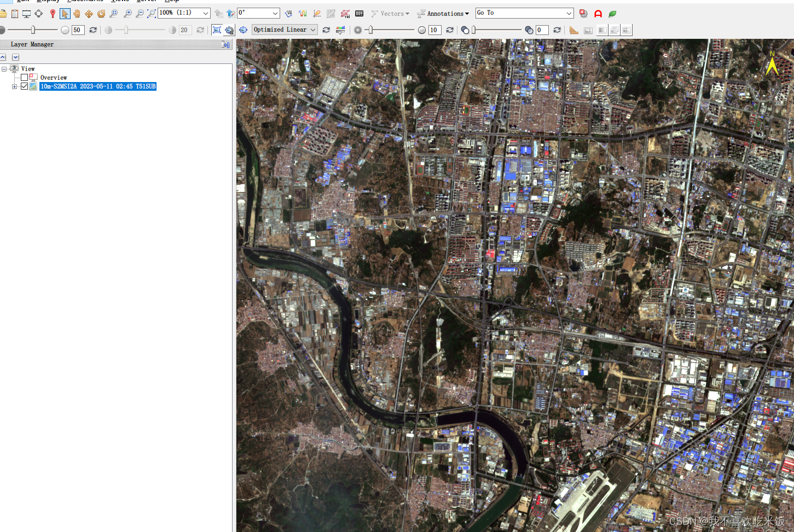Viewport: 794px width, 532px height.
Task: Click the Layer Manager up arrow button
Action: pyautogui.click(x=3, y=57)
